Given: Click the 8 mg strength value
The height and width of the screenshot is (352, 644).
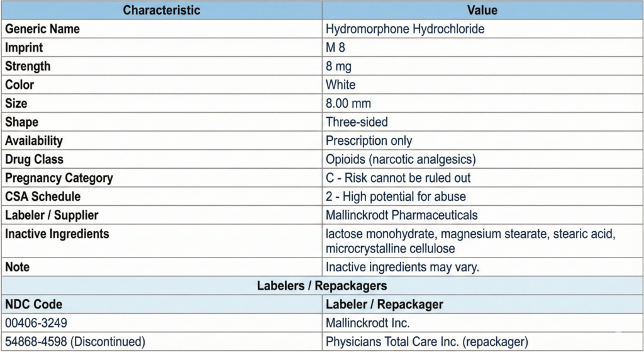Looking at the screenshot, I should pos(338,66).
